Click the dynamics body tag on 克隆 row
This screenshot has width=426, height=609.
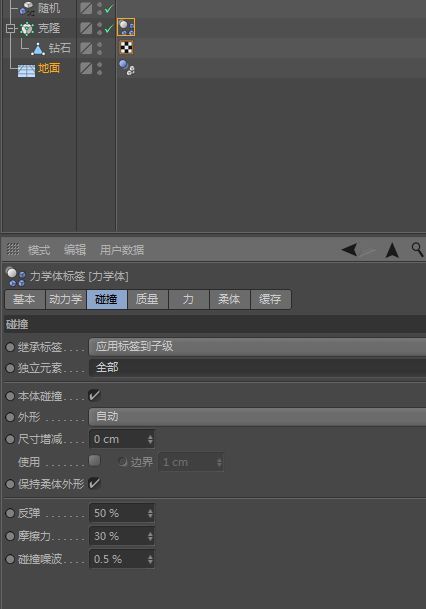click(x=126, y=27)
